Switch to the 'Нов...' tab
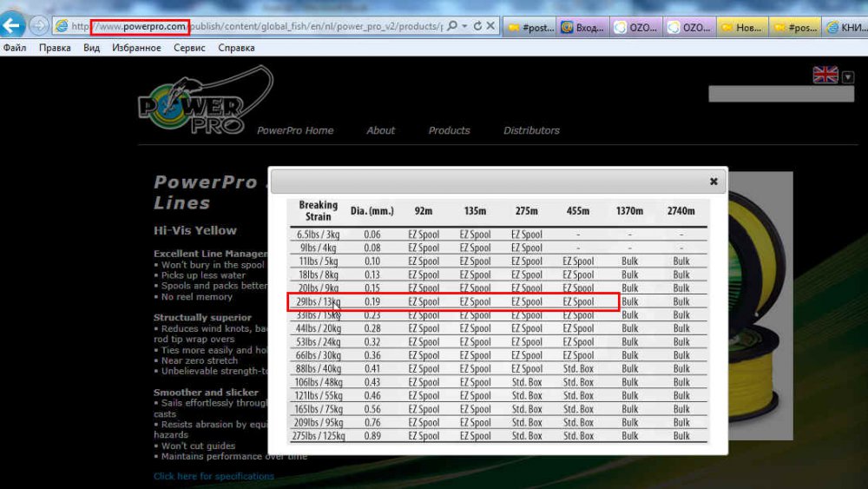This screenshot has height=489, width=868. coord(742,27)
